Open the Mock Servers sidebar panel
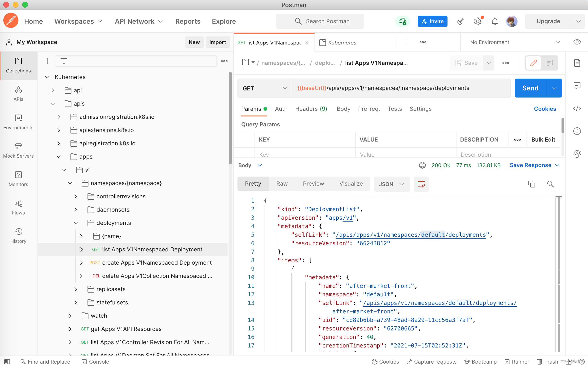Viewport: 588px width, 365px height. (x=18, y=151)
